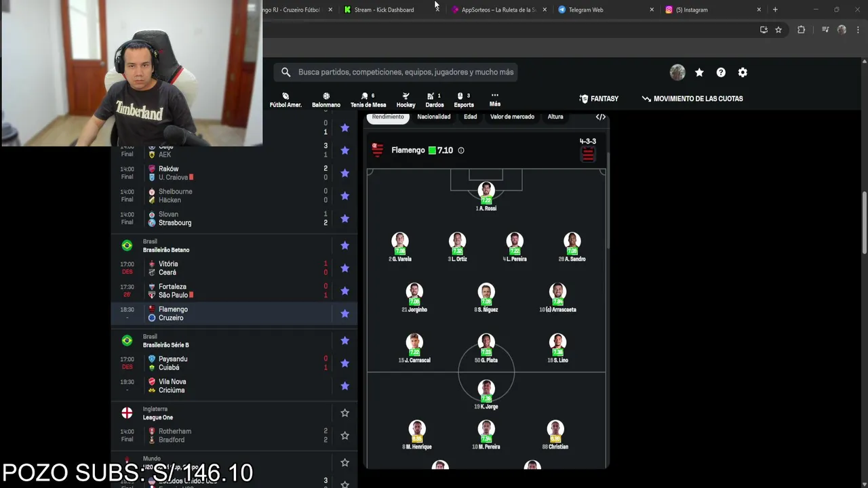Switch to Altura lineup tab
Screen dimensions: 868x488
click(555, 117)
